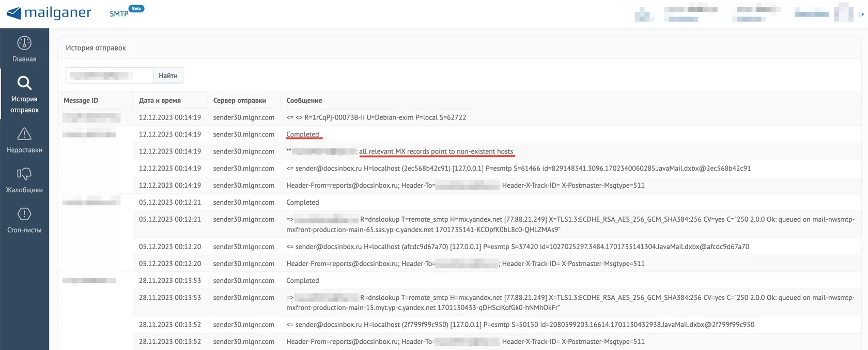Image resolution: width=868 pixels, height=350 pixels.
Task: Open the Недоставки warning icon
Action: [x=24, y=134]
